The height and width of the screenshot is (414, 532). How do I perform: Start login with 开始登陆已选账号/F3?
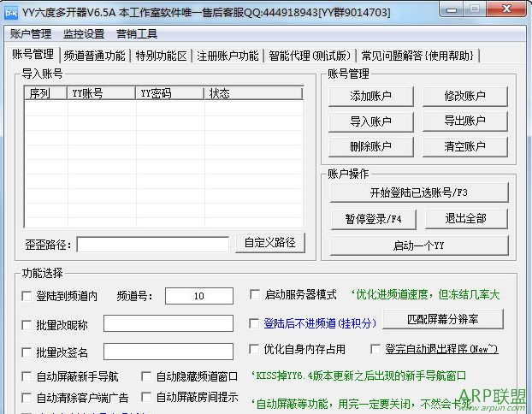click(419, 192)
